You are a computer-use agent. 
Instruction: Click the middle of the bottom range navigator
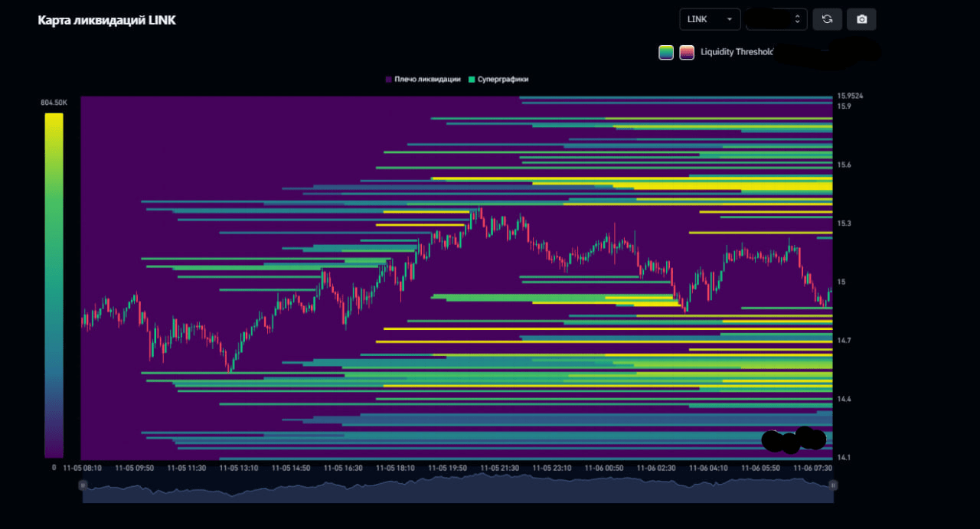pos(458,491)
